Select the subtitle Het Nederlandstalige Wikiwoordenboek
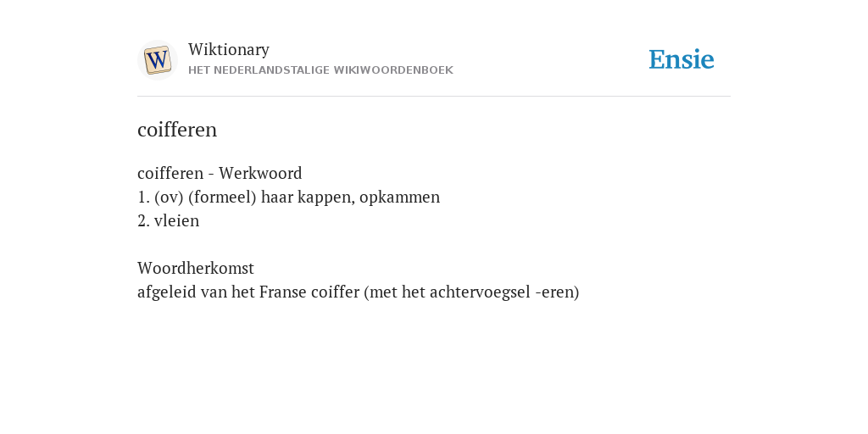This screenshot has width=868, height=434. coord(320,70)
